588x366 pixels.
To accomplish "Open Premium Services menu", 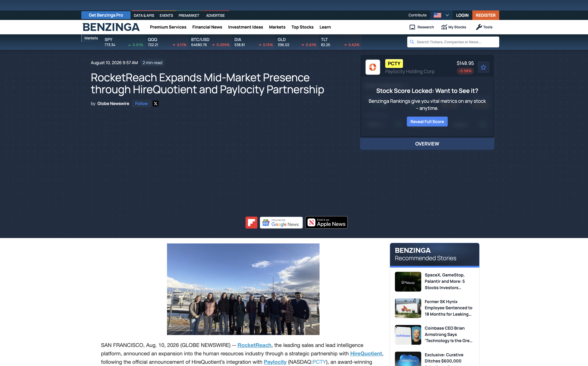I will click(x=168, y=27).
